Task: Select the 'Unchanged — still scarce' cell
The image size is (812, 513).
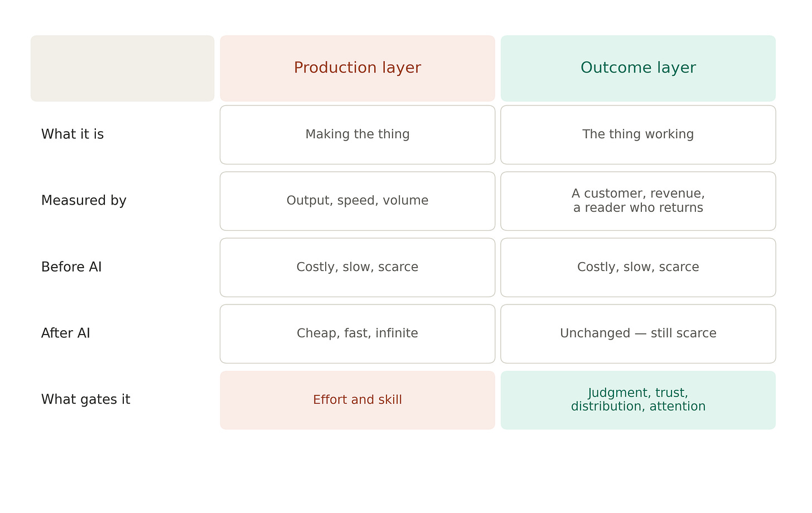Action: (638, 334)
